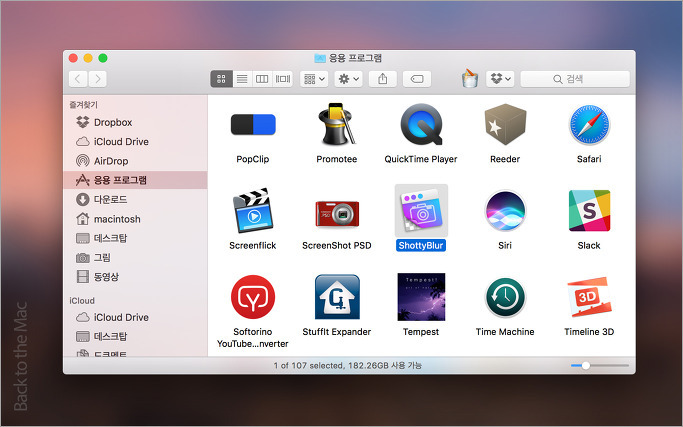
Task: Click the folder icon in window title
Action: tap(320, 58)
